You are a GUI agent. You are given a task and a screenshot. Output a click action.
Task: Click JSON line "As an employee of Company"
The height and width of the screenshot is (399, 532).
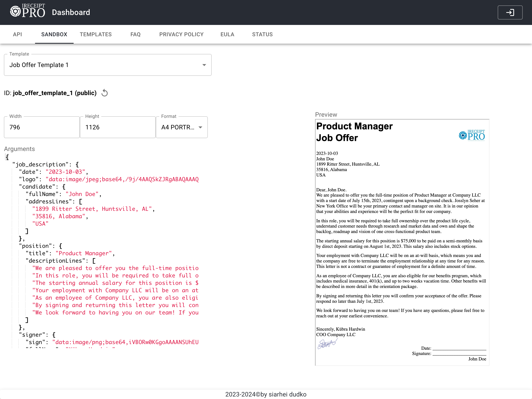[x=115, y=298]
